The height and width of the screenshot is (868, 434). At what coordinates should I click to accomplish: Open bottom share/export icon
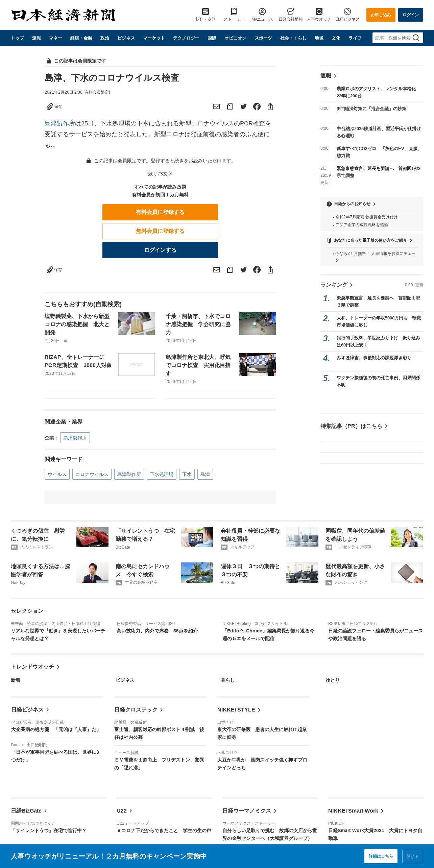(x=270, y=270)
